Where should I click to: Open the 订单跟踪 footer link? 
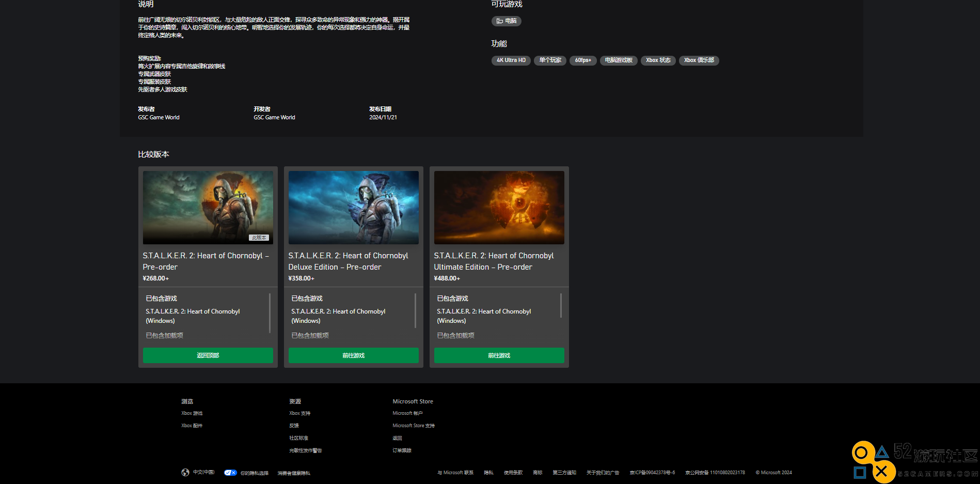(402, 450)
